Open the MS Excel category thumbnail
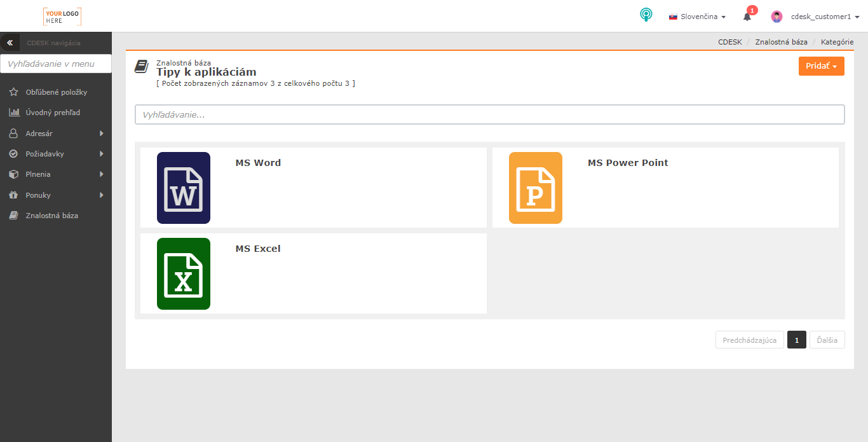Viewport: 868px width, 442px height. [x=184, y=273]
